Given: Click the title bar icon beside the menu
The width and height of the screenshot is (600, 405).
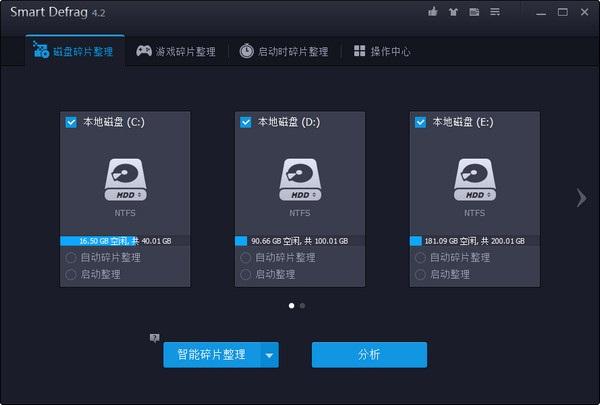Looking at the screenshot, I should [474, 12].
